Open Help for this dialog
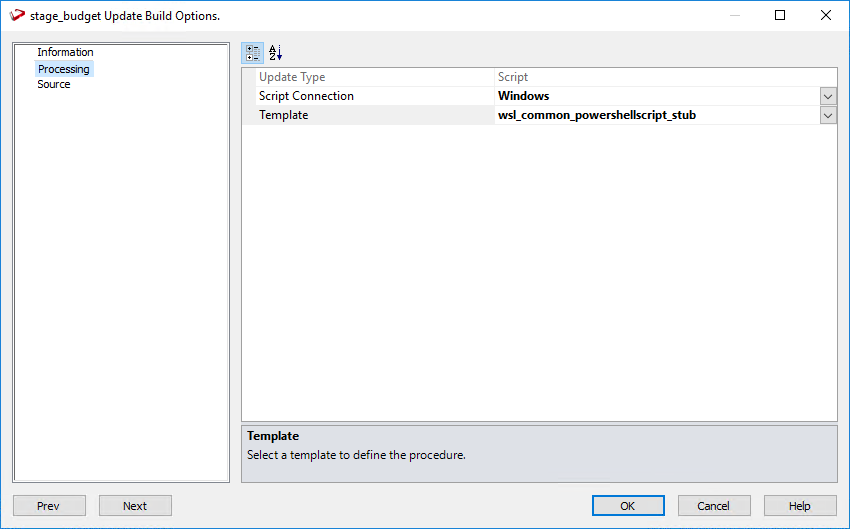The width and height of the screenshot is (852, 529). [x=800, y=506]
